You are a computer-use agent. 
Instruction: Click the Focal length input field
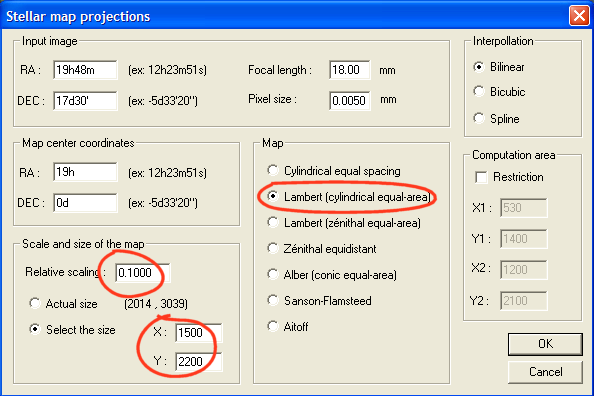(350, 70)
